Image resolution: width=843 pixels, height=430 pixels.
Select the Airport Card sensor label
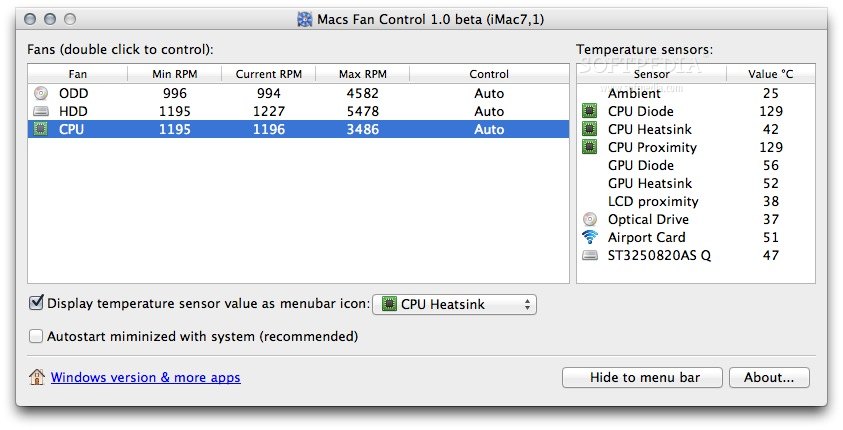[647, 238]
